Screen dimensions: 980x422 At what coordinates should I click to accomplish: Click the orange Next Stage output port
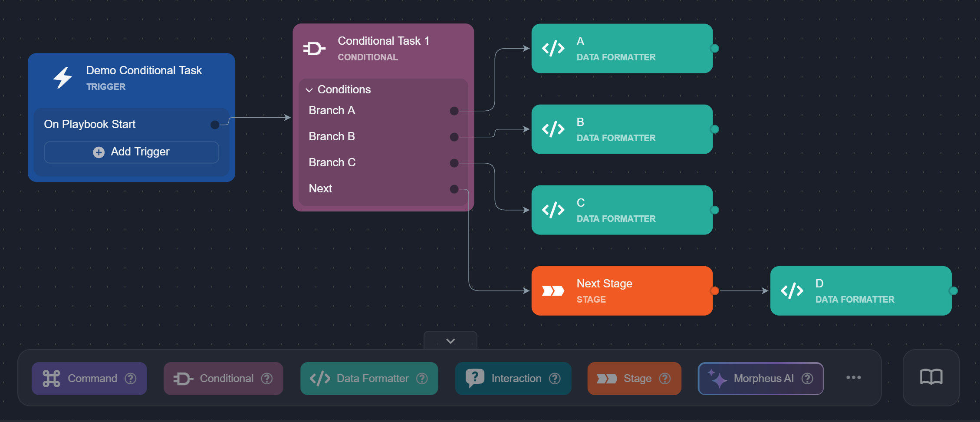click(x=714, y=291)
